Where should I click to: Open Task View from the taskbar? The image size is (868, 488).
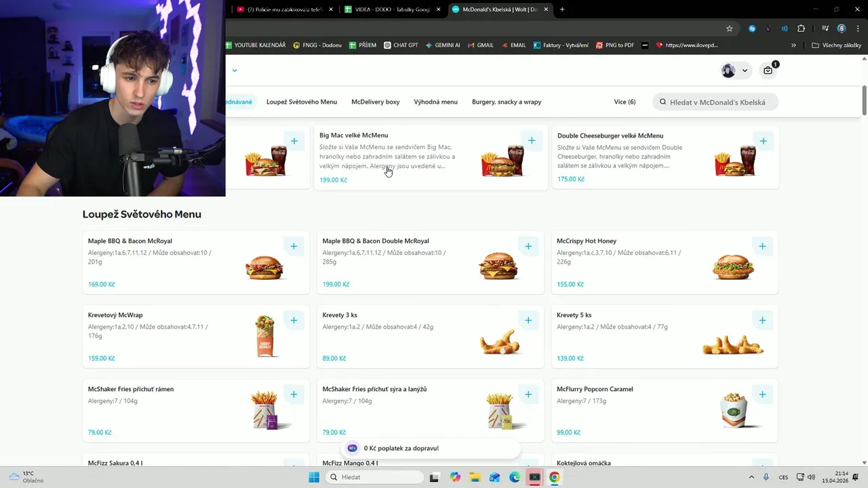pyautogui.click(x=435, y=477)
